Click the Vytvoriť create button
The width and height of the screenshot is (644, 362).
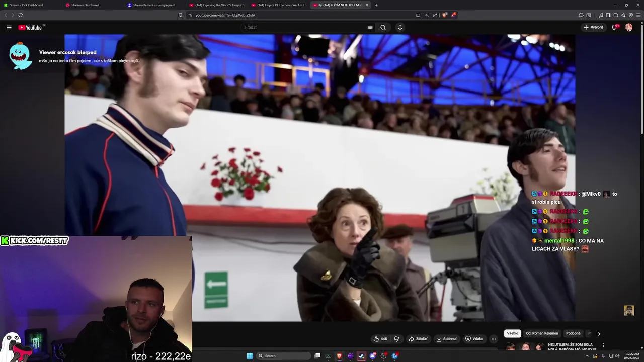[x=594, y=27]
